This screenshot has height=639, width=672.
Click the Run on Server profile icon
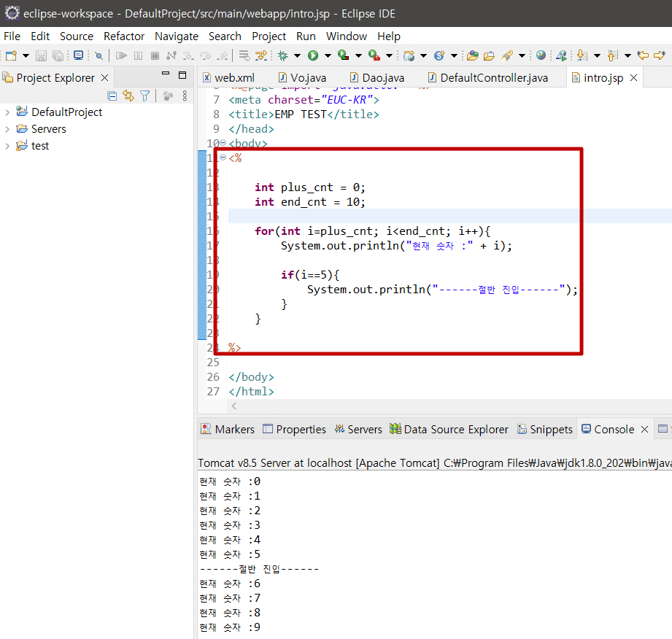click(561, 55)
